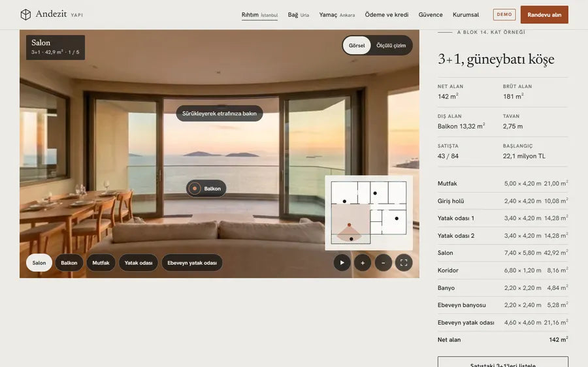Click the Net alan total row
This screenshot has height=367, width=588.
tap(503, 340)
